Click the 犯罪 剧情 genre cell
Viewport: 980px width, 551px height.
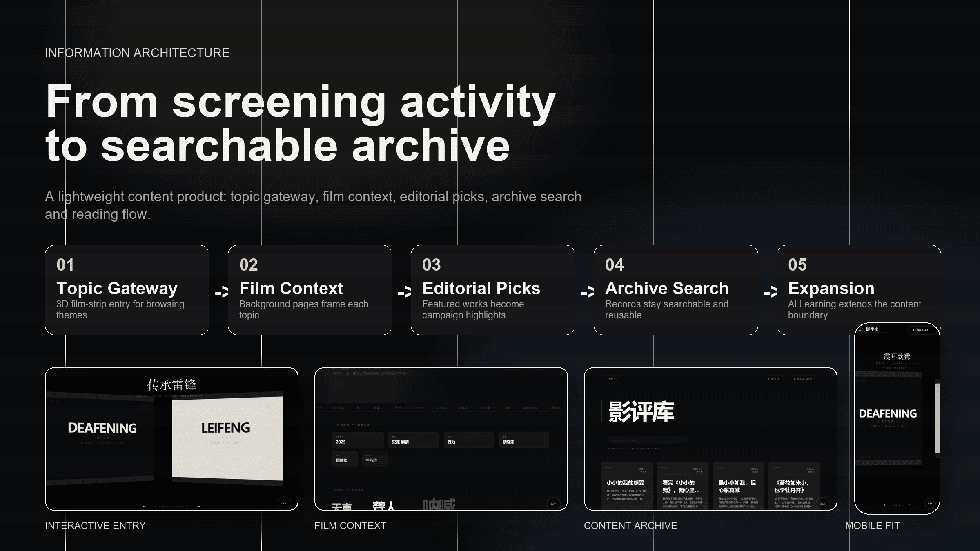point(413,440)
